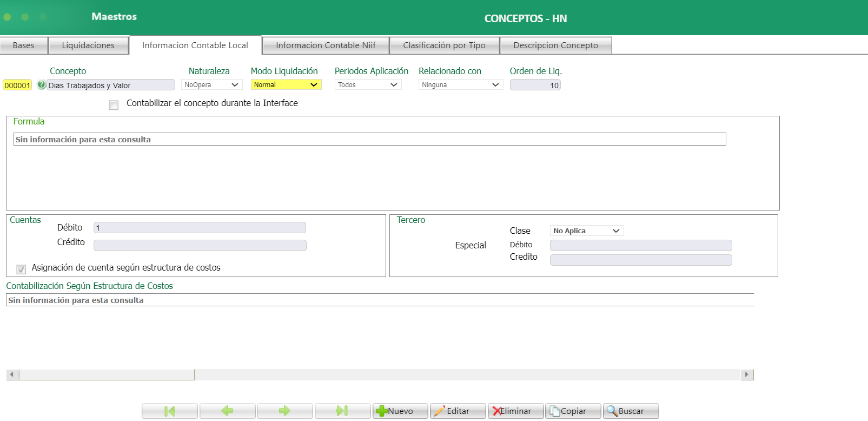Click the Débito account input field
Viewport: 868px width, 421px height.
pos(200,228)
